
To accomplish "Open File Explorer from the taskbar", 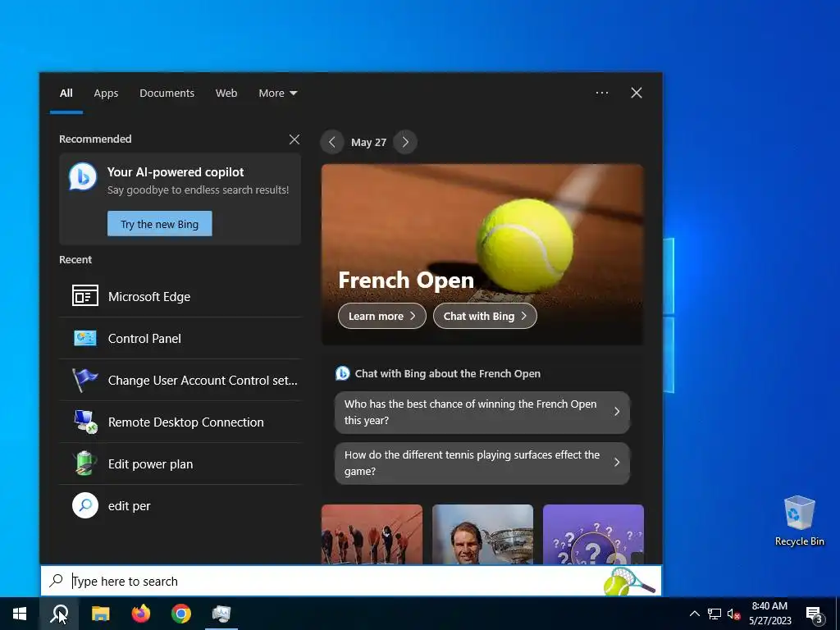I will click(100, 614).
